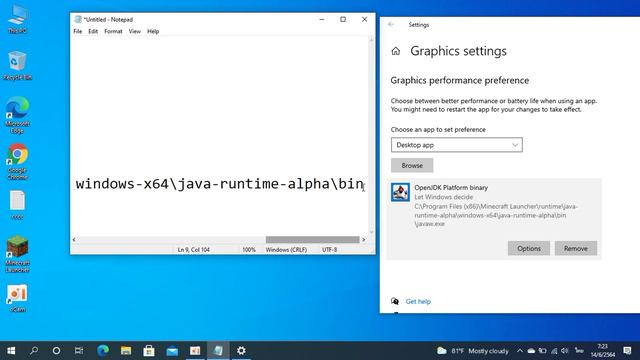Open Microsoft Store from taskbar
Image resolution: width=640 pixels, height=360 pixels.
[x=149, y=351]
